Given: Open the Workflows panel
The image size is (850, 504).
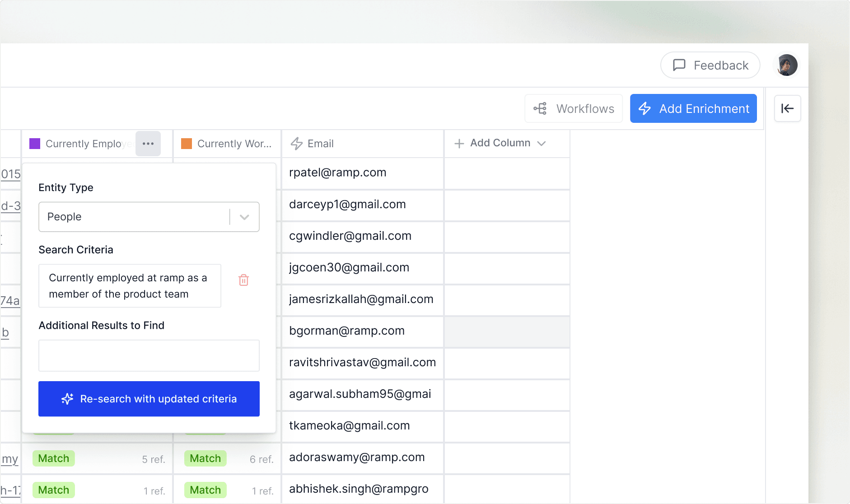Looking at the screenshot, I should pos(574,108).
